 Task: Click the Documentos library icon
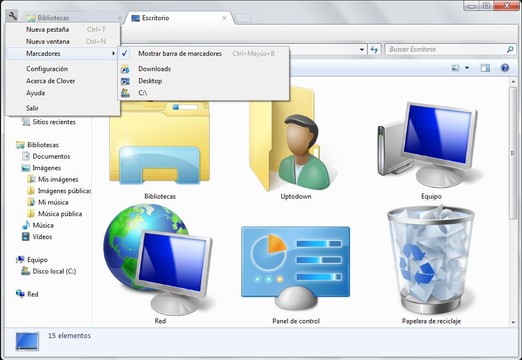[26, 156]
